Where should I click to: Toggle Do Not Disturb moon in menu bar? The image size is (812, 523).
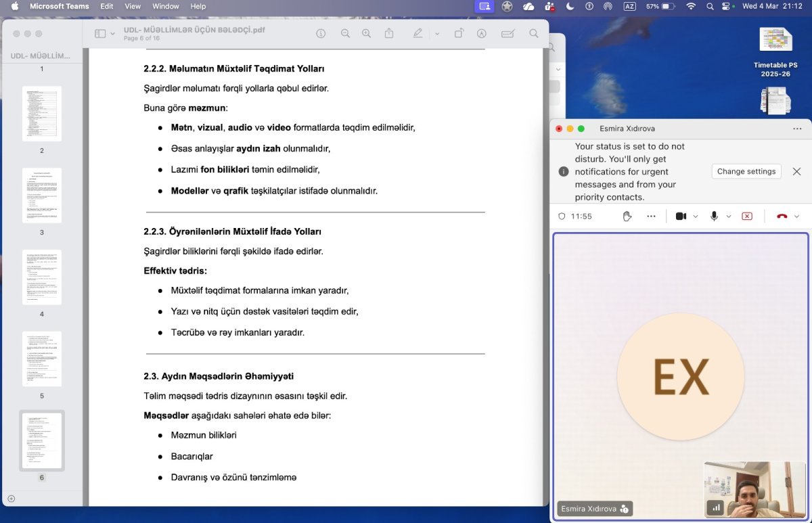[570, 6]
